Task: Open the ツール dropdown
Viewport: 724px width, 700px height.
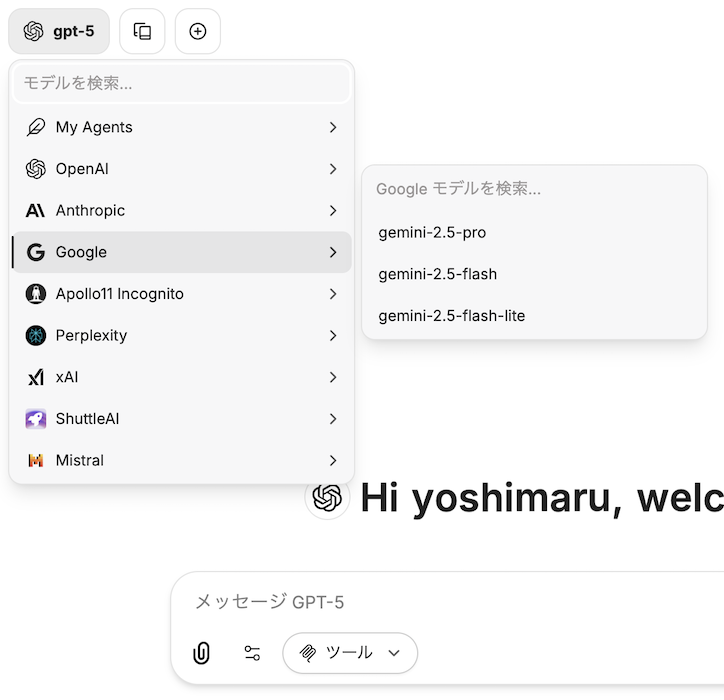Action: (x=350, y=653)
